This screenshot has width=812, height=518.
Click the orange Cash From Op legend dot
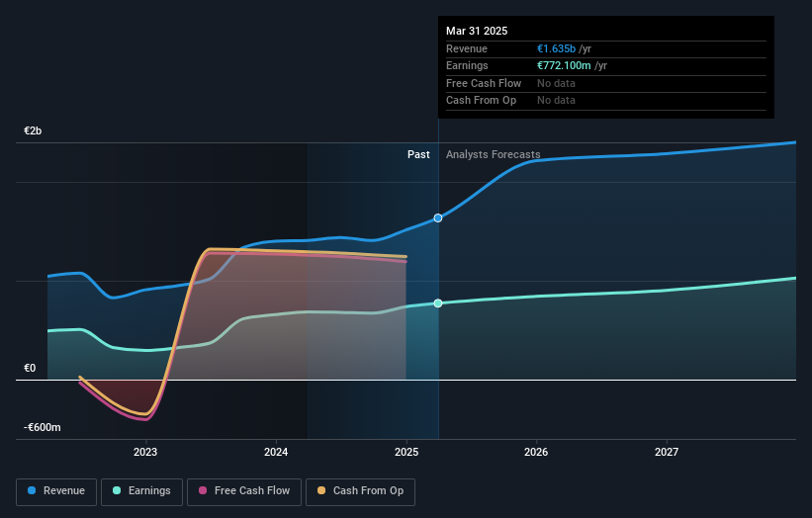click(321, 490)
